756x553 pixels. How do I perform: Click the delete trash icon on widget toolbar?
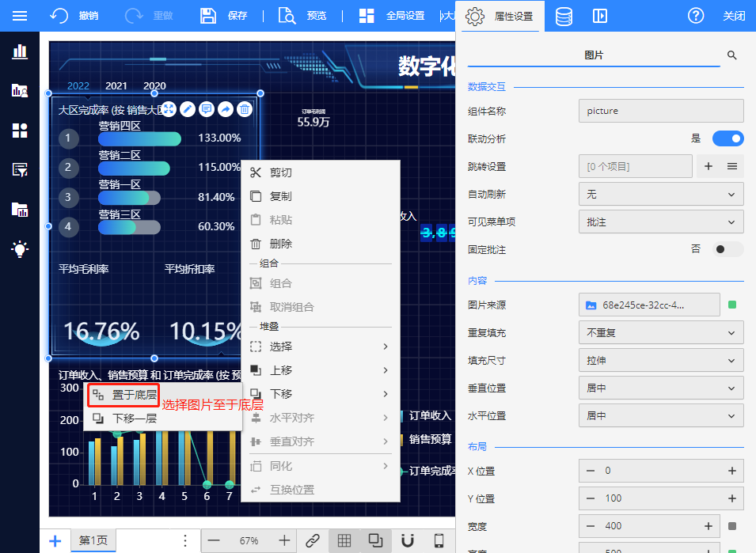pos(245,109)
